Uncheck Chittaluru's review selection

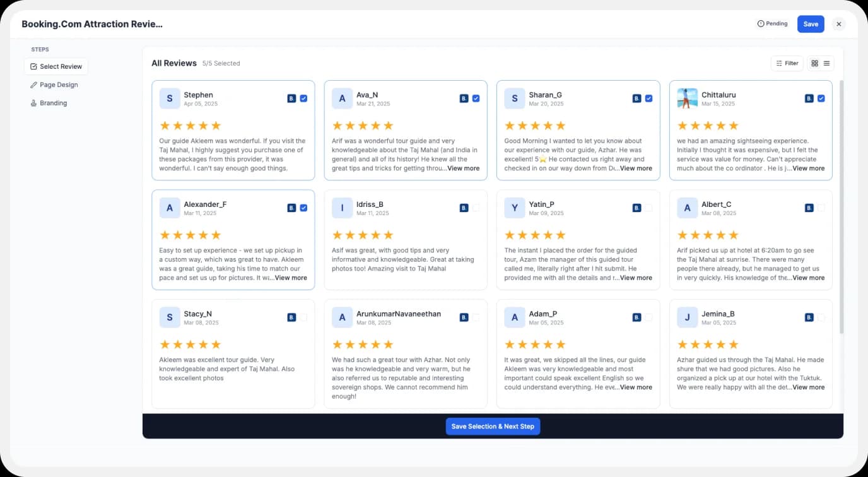point(821,98)
